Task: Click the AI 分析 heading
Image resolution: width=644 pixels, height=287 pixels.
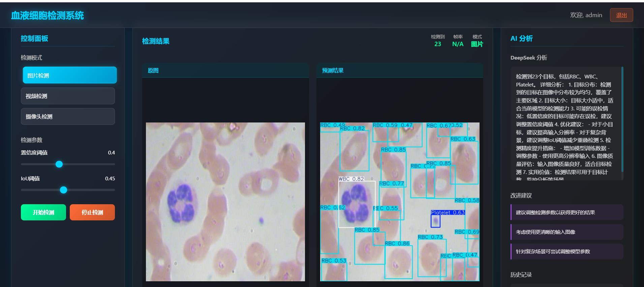Action: [521, 38]
